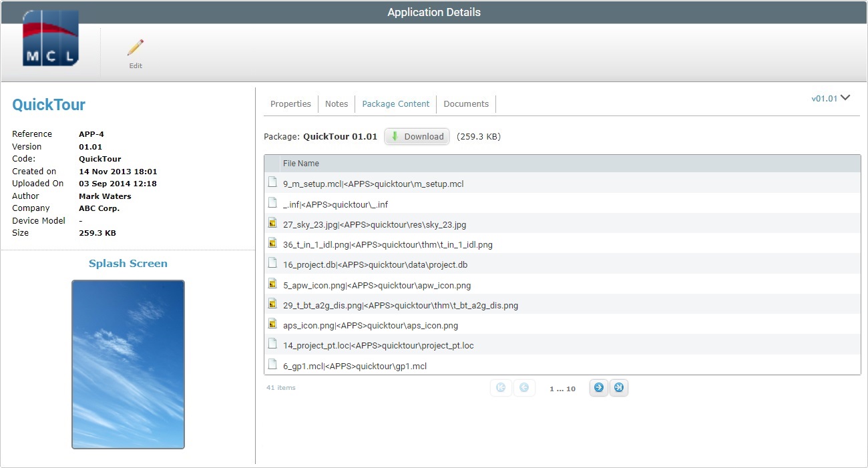Viewport: 868px width, 468px height.
Task: Switch to the Properties tab
Action: tap(290, 103)
